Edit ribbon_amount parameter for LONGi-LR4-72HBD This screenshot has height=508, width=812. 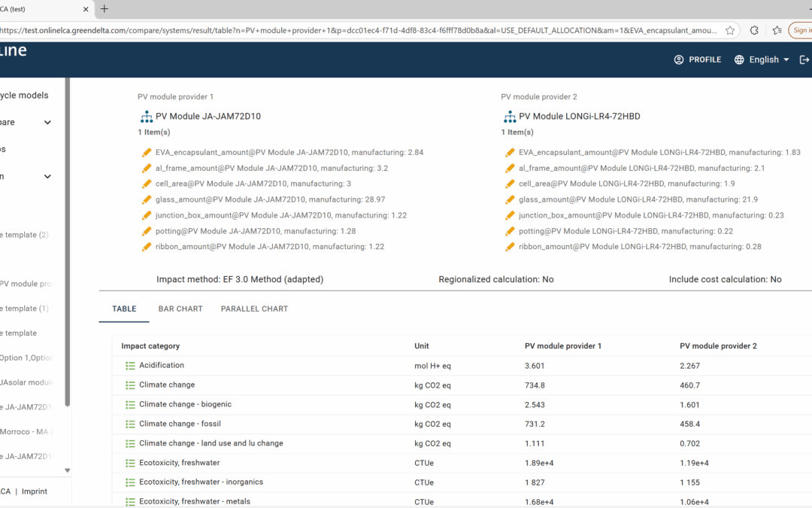511,248
